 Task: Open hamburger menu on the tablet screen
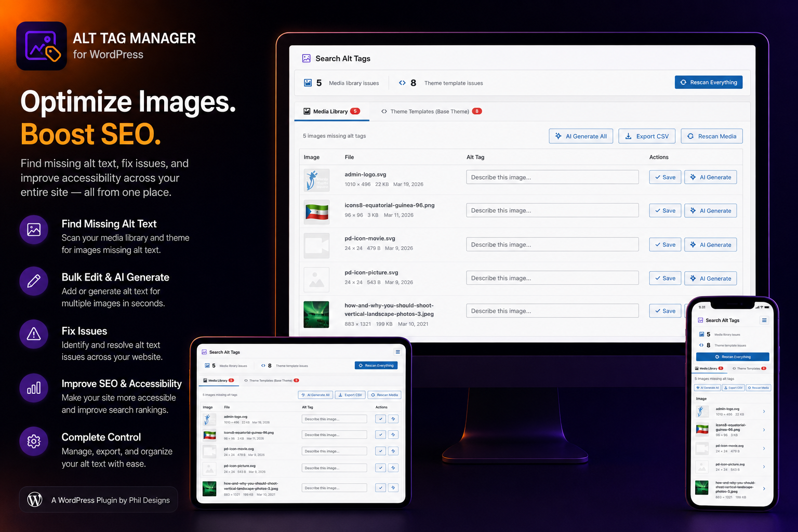398,352
